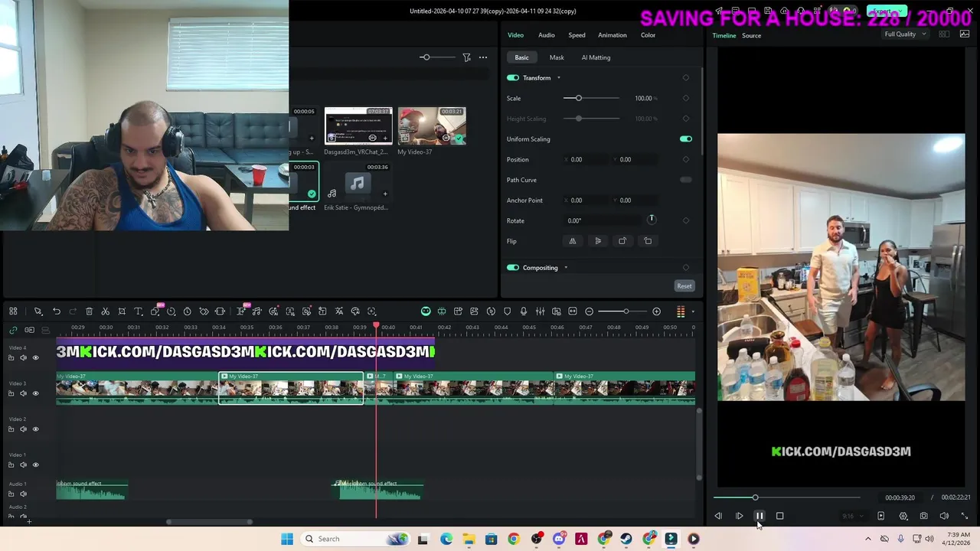Record voiceover with microphone icon
Screen dimensions: 980x551
click(x=524, y=311)
